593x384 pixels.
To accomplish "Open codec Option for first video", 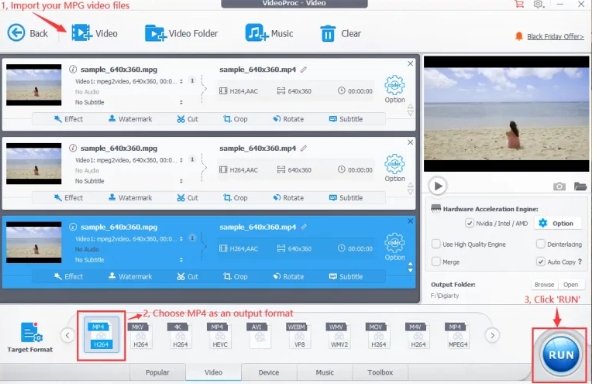I will 394,89.
